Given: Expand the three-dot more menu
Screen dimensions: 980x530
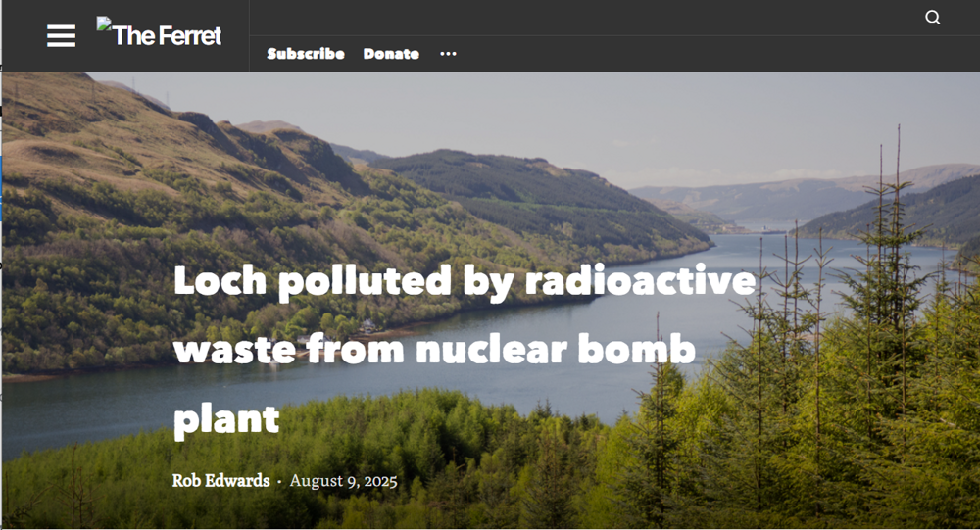Looking at the screenshot, I should [448, 54].
